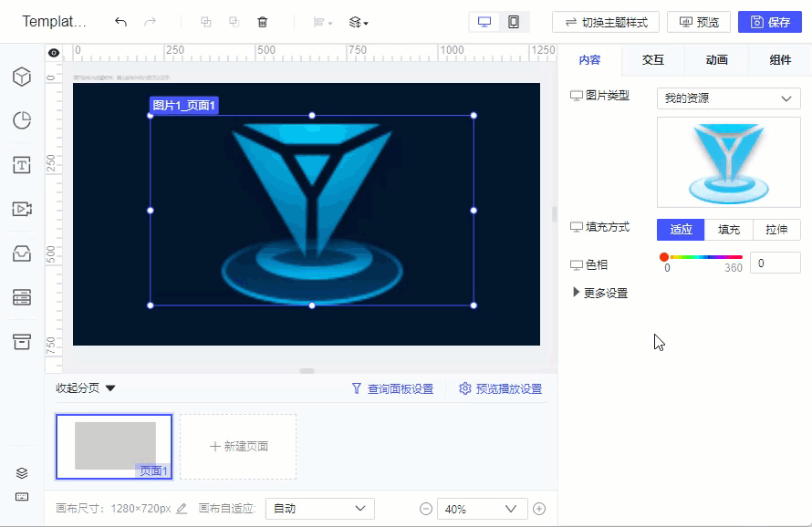Switch to the 组件 tab

point(780,60)
